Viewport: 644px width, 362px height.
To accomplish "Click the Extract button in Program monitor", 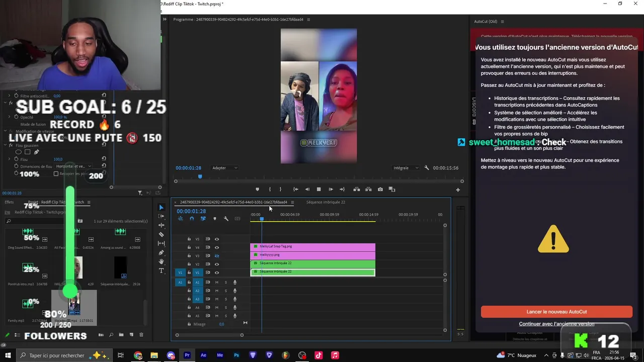I will (368, 190).
